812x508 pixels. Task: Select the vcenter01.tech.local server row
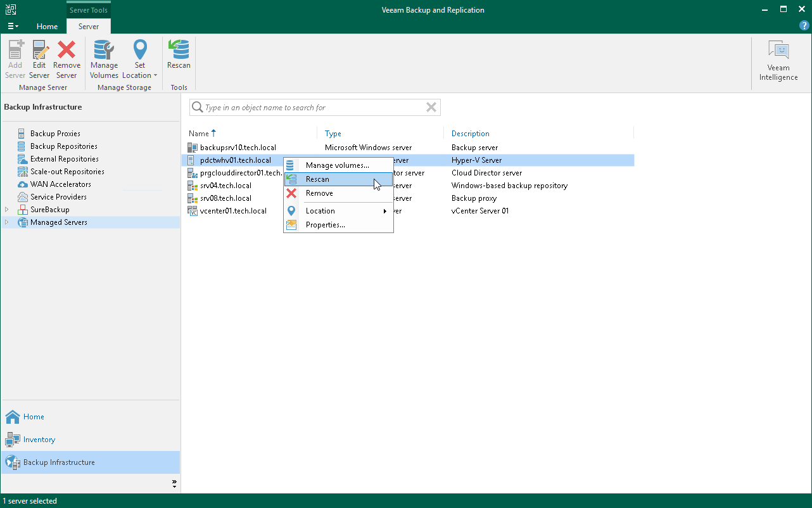click(x=233, y=211)
